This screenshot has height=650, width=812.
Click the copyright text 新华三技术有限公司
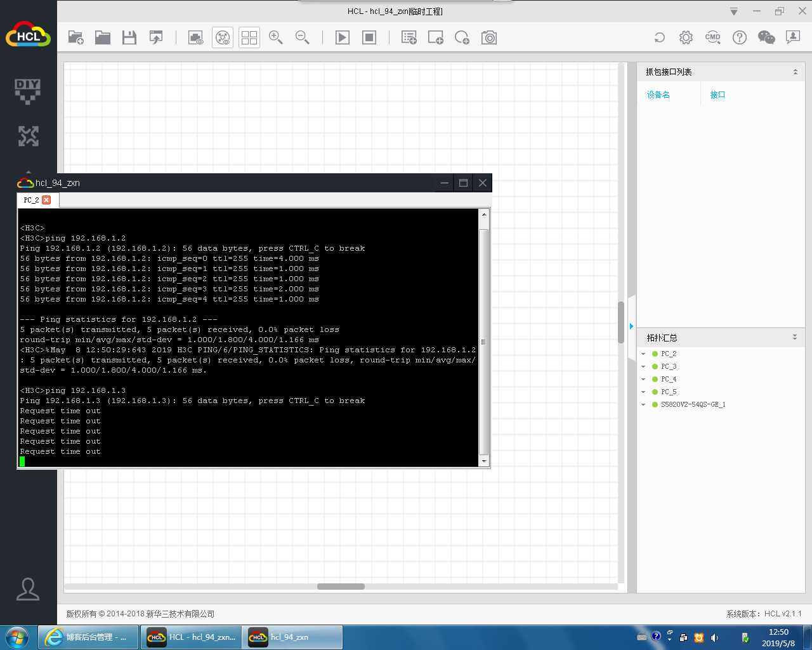(180, 614)
